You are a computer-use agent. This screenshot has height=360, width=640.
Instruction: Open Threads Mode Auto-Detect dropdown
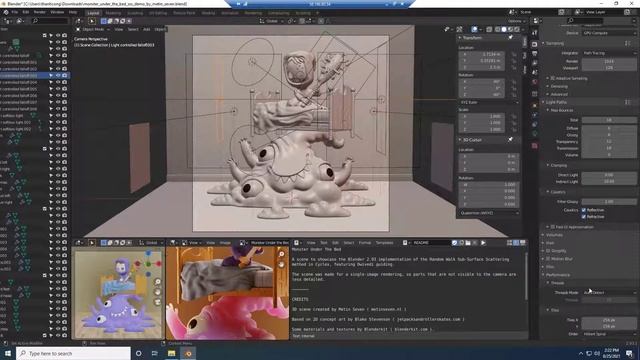(609, 293)
